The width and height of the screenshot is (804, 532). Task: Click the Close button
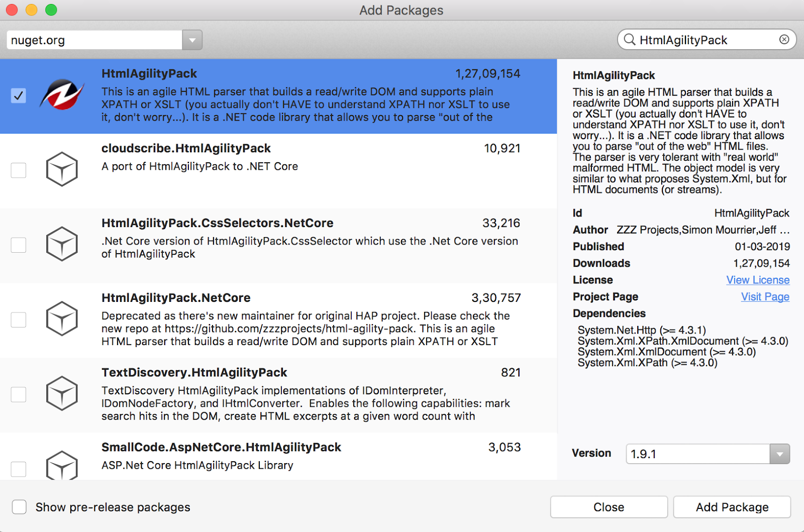(608, 507)
